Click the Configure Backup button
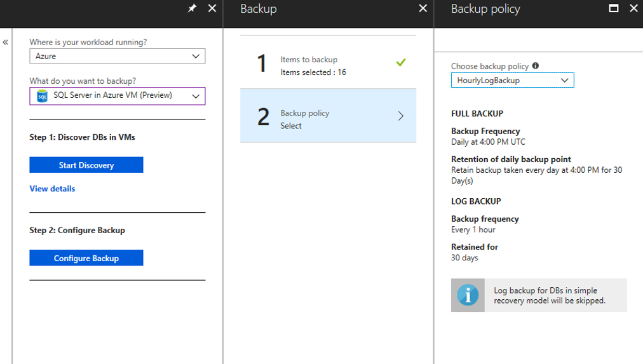This screenshot has width=643, height=364. [86, 258]
